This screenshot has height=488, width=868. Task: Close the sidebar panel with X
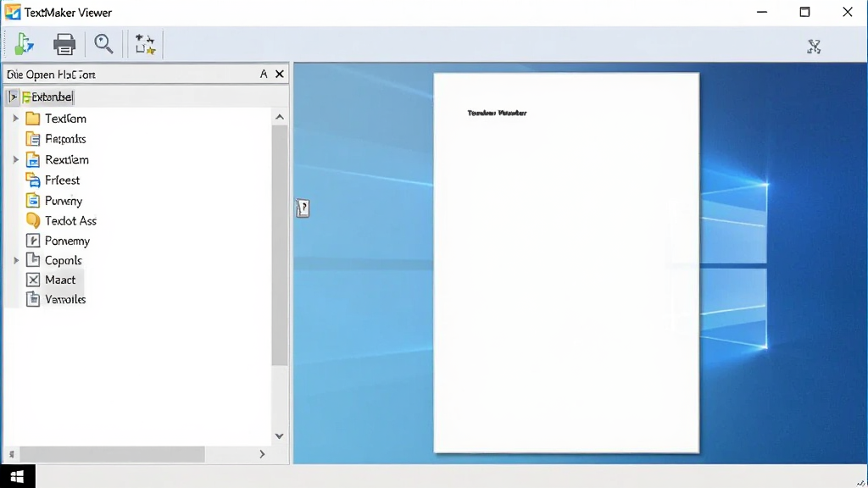(x=280, y=74)
